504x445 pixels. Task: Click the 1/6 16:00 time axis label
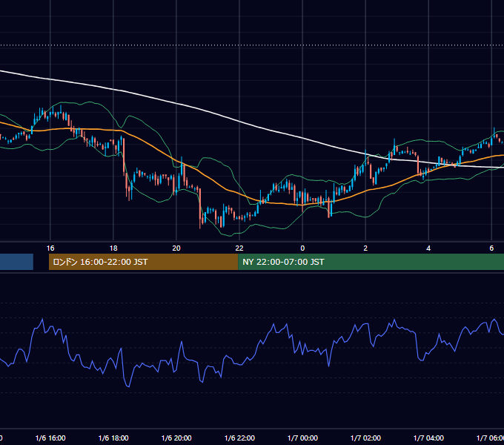click(50, 438)
